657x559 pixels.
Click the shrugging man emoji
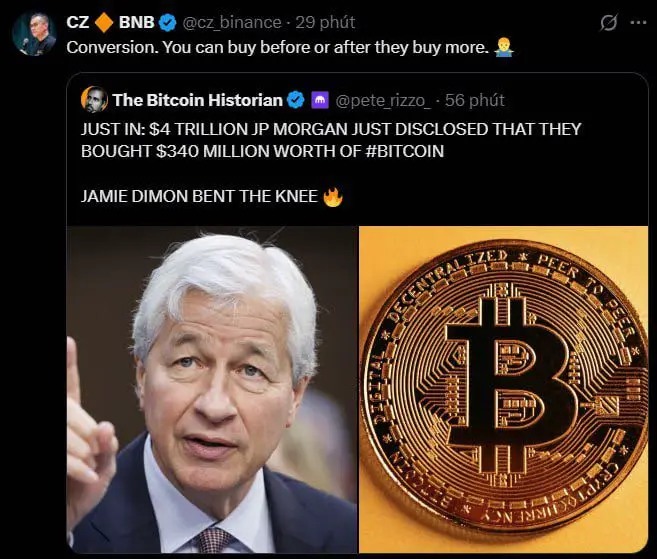503,47
